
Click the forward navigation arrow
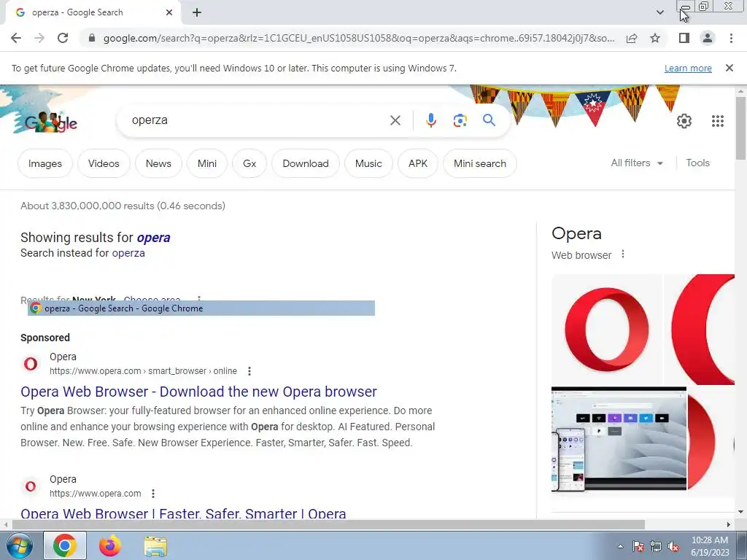[39, 38]
